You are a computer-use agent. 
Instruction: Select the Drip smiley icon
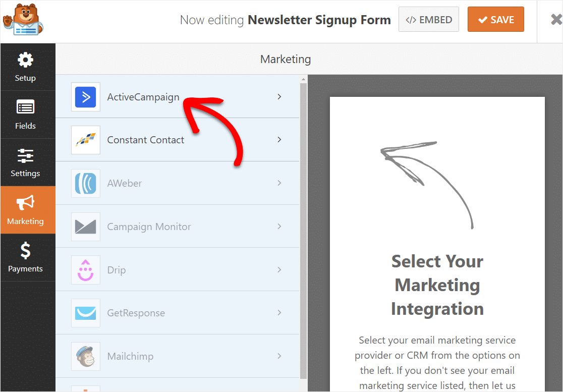click(x=85, y=270)
